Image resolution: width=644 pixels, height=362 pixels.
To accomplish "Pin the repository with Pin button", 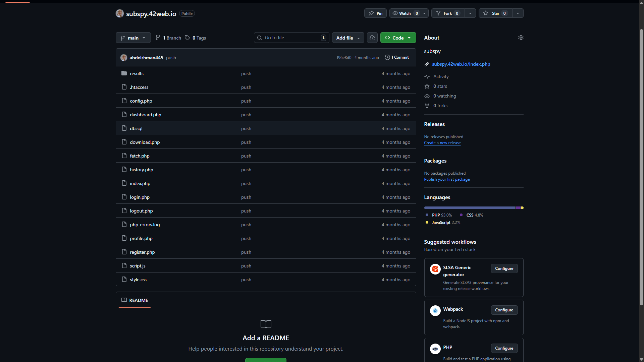I will point(375,13).
